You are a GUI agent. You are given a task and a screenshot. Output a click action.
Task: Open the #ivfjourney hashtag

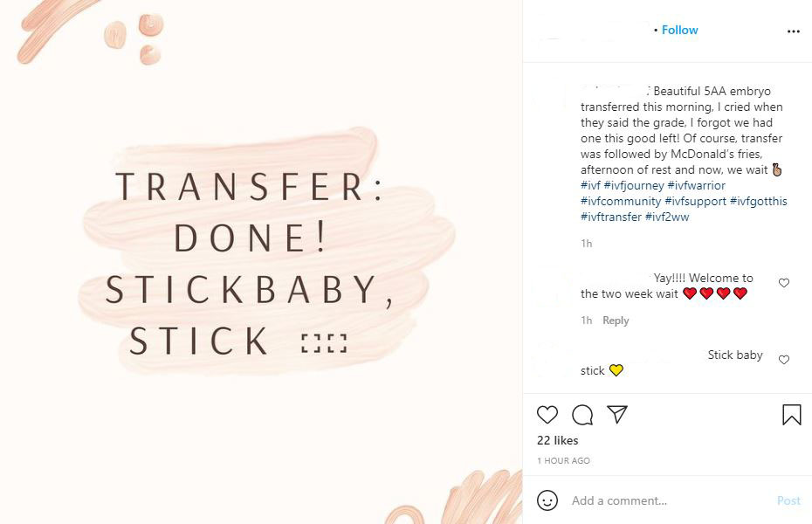click(x=634, y=185)
